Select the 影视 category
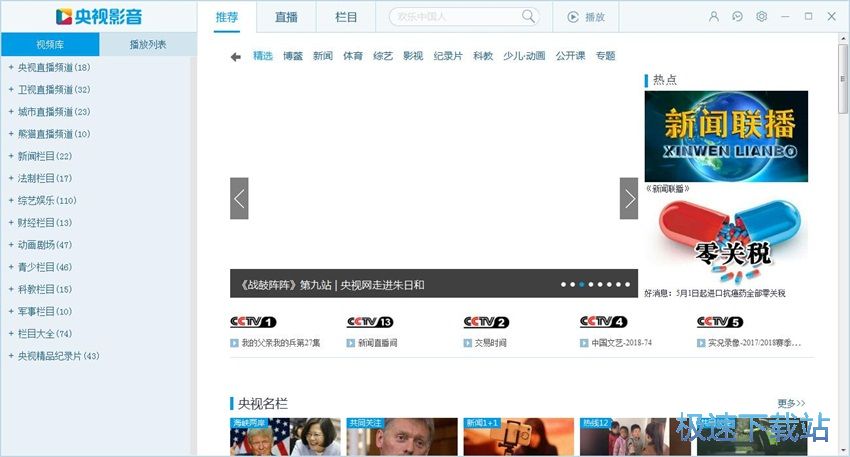This screenshot has height=457, width=850. click(413, 56)
